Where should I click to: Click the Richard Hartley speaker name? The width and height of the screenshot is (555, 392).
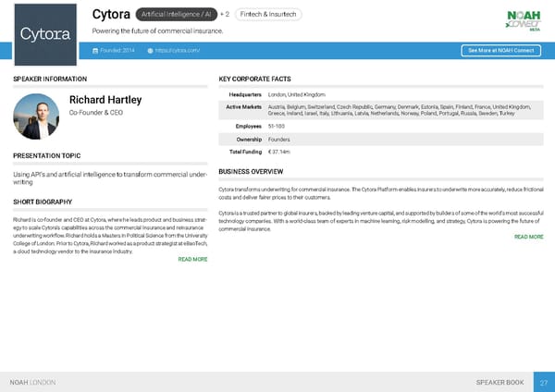tap(105, 100)
